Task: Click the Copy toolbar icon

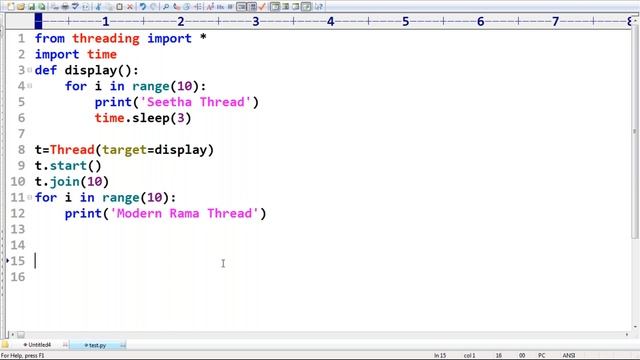Action: click(x=109, y=7)
